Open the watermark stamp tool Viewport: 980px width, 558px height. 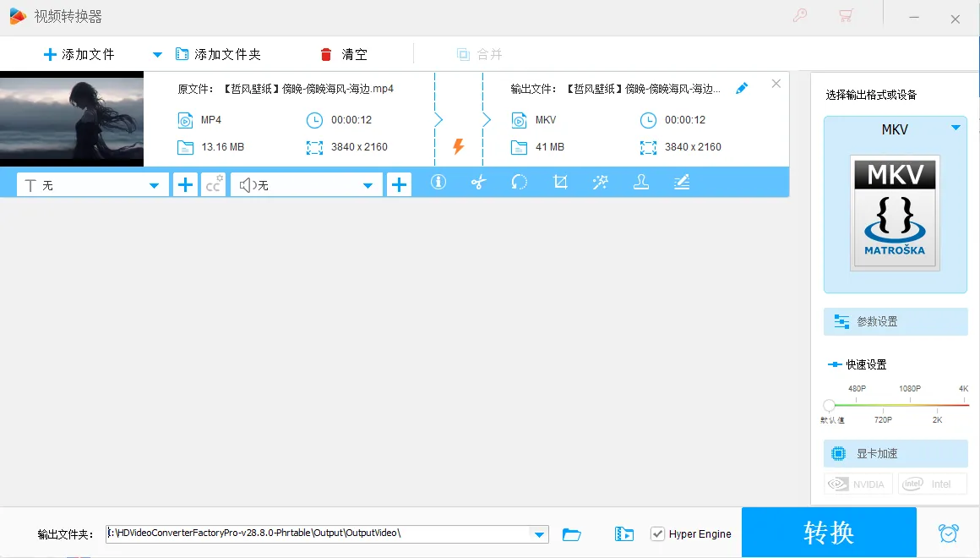click(641, 182)
